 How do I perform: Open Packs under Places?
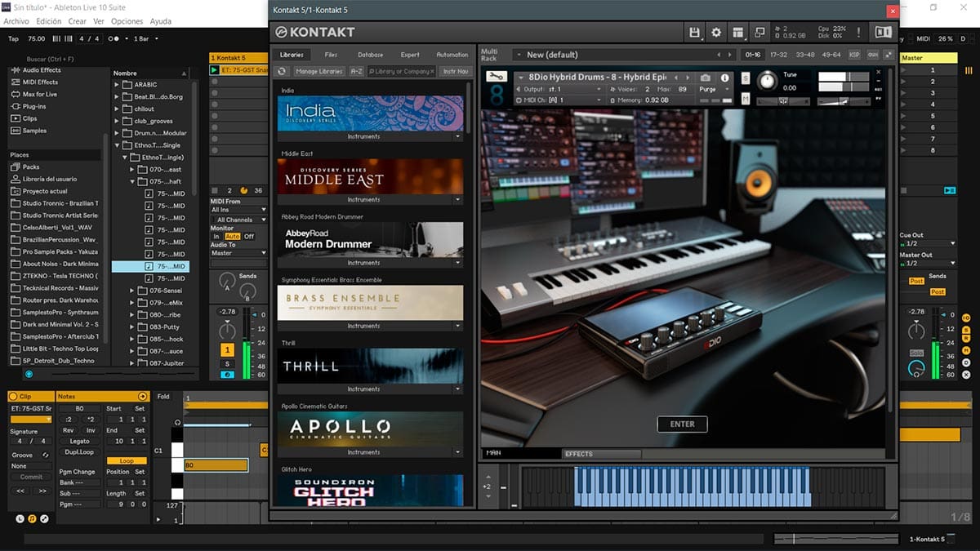coord(25,167)
